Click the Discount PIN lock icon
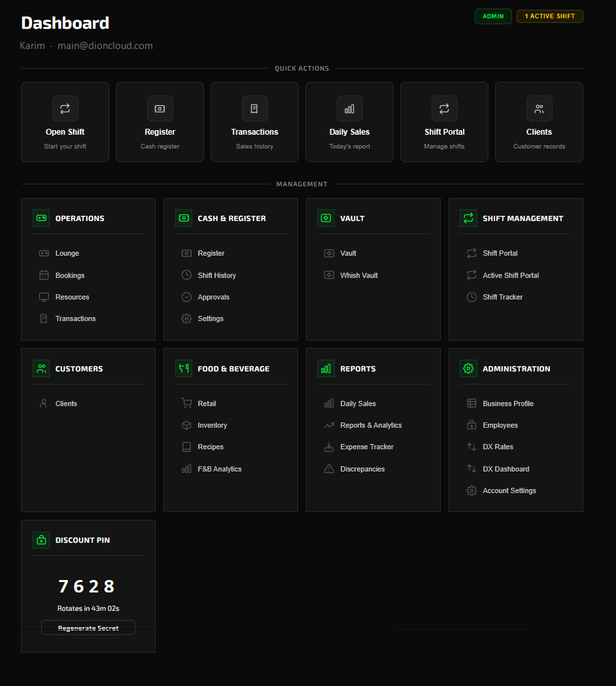616x686 pixels. [42, 540]
